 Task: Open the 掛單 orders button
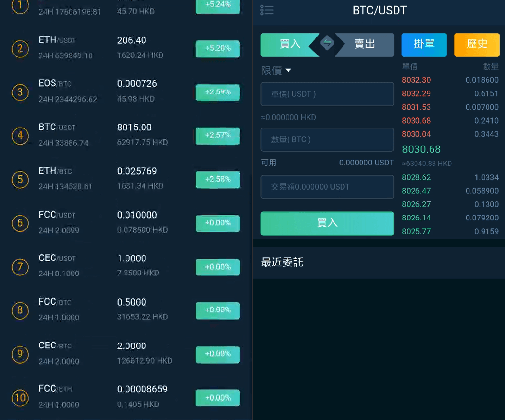tap(424, 45)
